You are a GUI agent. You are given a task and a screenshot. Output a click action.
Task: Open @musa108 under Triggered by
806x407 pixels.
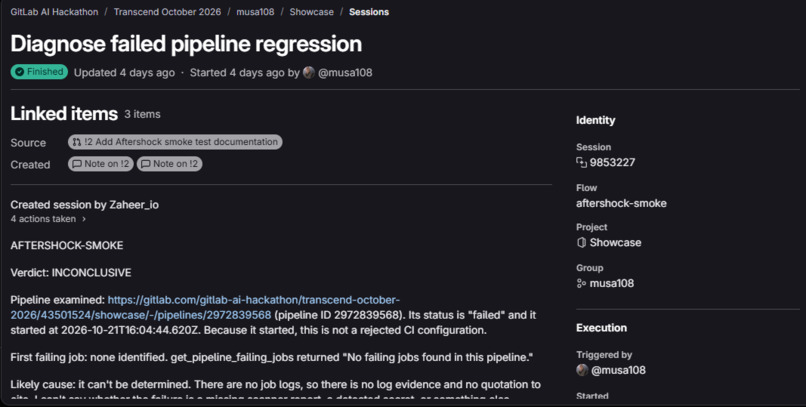[x=618, y=370]
